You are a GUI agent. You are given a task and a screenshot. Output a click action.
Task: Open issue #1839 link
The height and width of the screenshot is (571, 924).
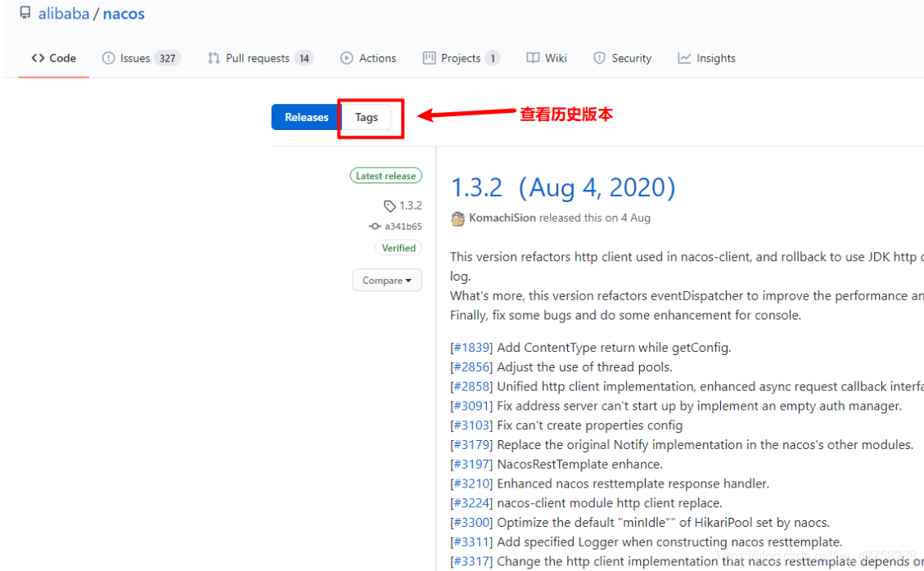click(x=471, y=348)
